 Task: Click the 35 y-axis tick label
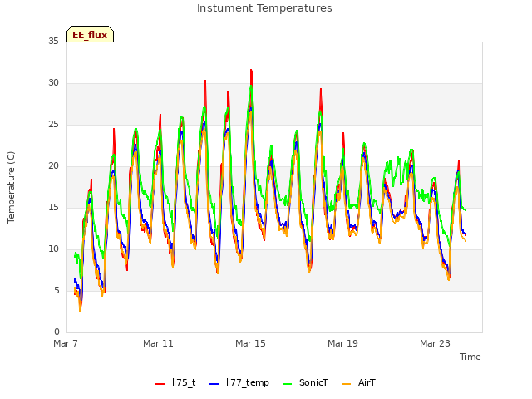(x=53, y=41)
